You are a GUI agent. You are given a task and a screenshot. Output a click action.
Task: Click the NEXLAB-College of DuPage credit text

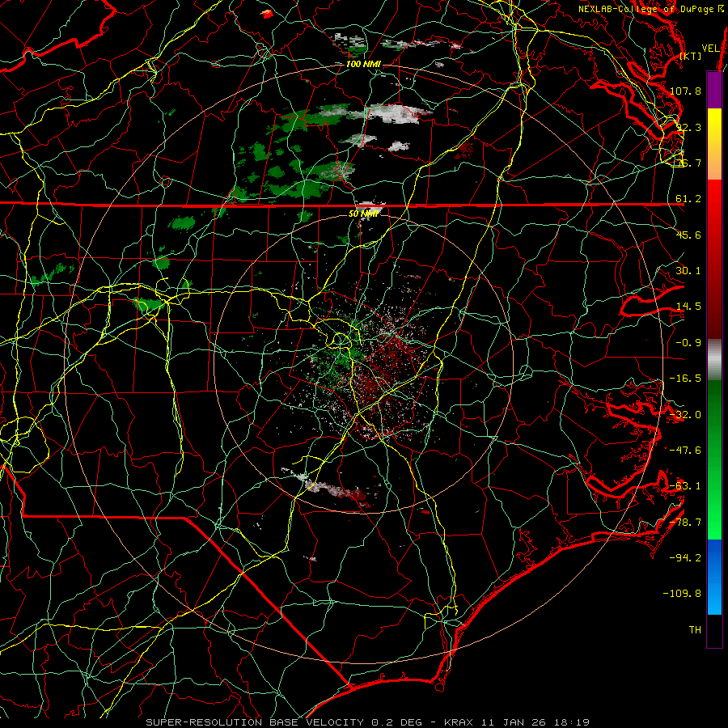point(651,9)
